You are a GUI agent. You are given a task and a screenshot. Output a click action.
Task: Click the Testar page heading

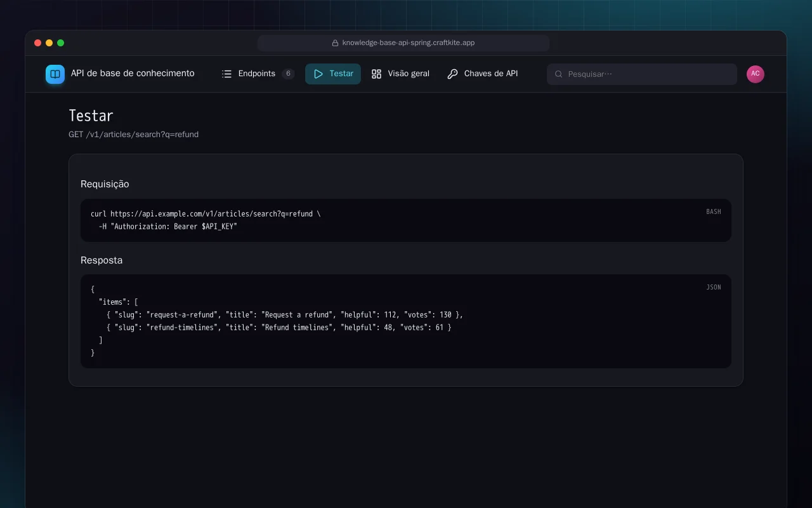[x=91, y=116]
